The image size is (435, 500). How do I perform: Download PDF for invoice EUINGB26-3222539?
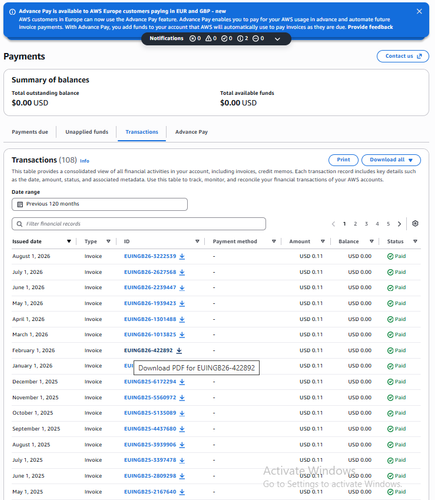click(182, 256)
